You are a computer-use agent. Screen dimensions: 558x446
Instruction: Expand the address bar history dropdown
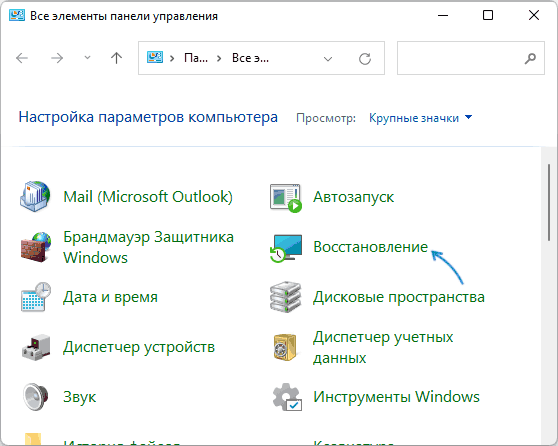(x=328, y=59)
